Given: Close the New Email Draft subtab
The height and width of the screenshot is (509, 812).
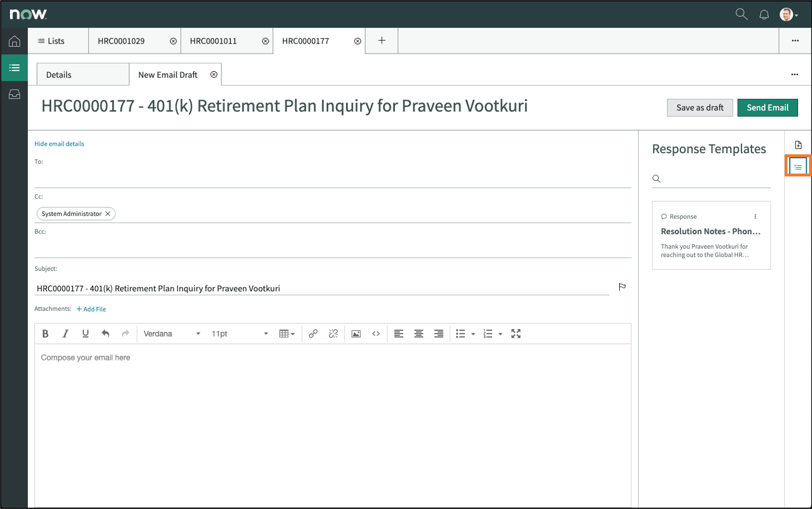Looking at the screenshot, I should [x=214, y=75].
